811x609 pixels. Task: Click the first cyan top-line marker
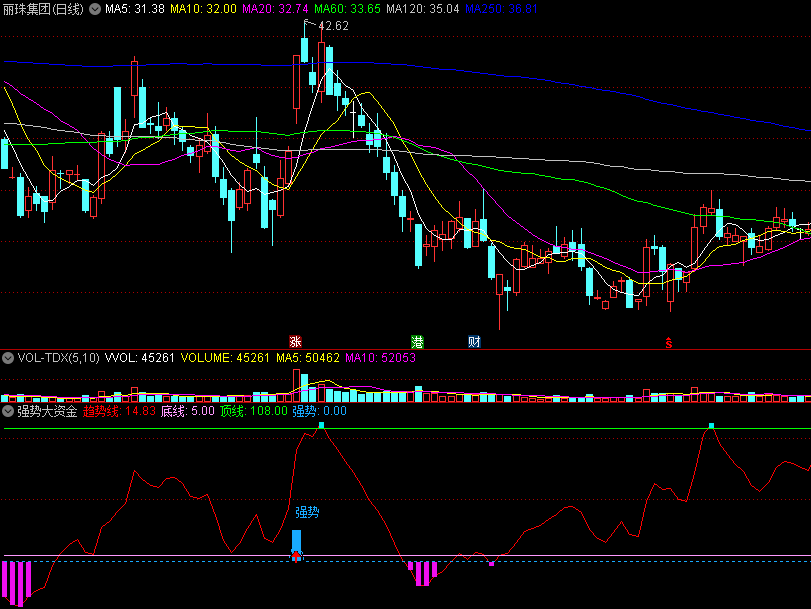point(322,425)
